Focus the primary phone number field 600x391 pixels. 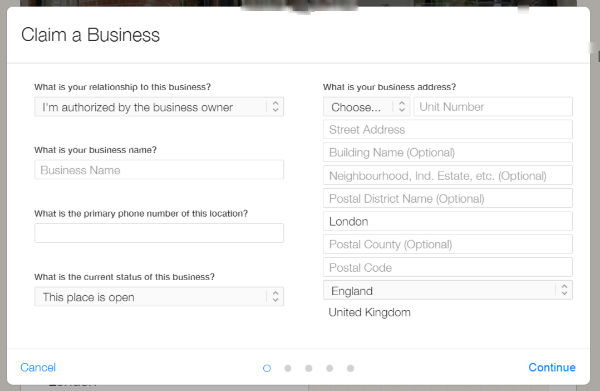pos(159,233)
